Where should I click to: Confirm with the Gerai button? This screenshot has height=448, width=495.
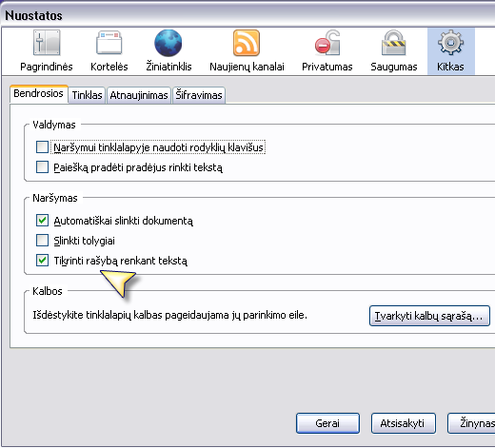tap(327, 423)
